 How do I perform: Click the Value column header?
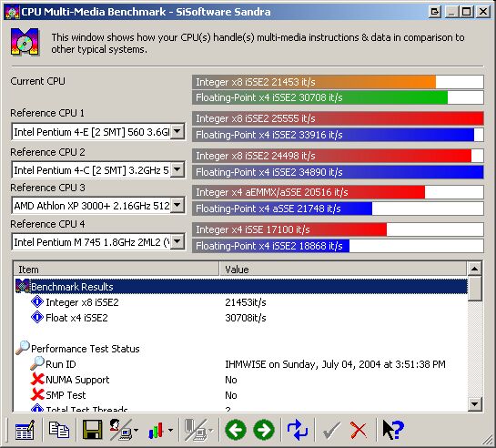343,270
